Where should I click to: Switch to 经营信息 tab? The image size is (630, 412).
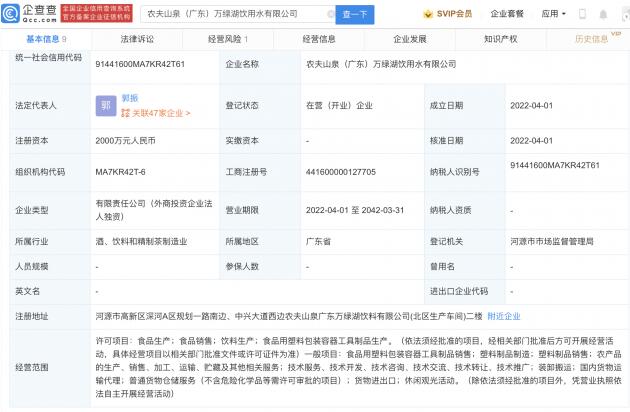319,39
